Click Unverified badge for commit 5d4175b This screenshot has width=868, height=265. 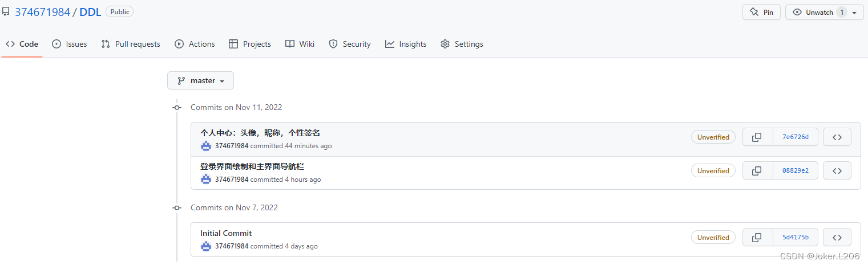pyautogui.click(x=713, y=237)
